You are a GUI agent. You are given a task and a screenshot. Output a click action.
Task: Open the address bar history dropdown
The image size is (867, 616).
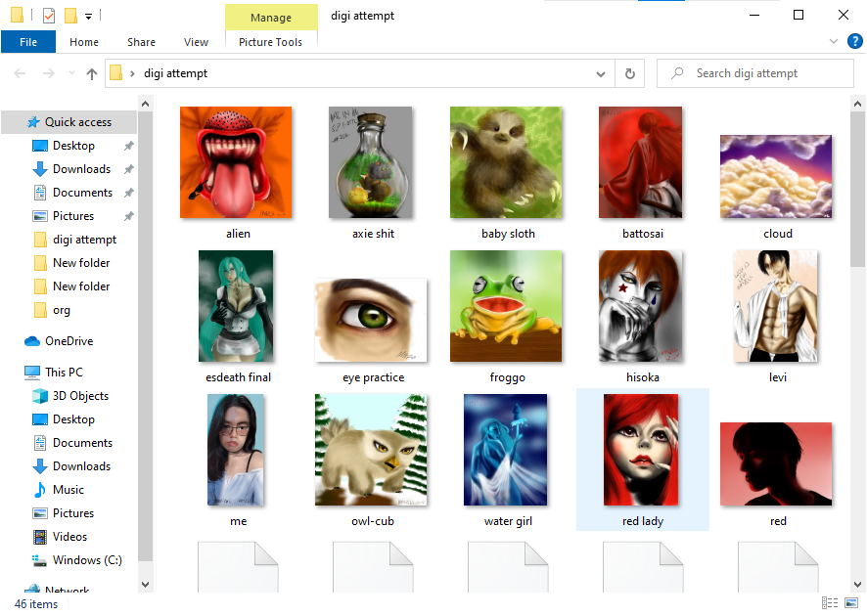[x=601, y=74]
